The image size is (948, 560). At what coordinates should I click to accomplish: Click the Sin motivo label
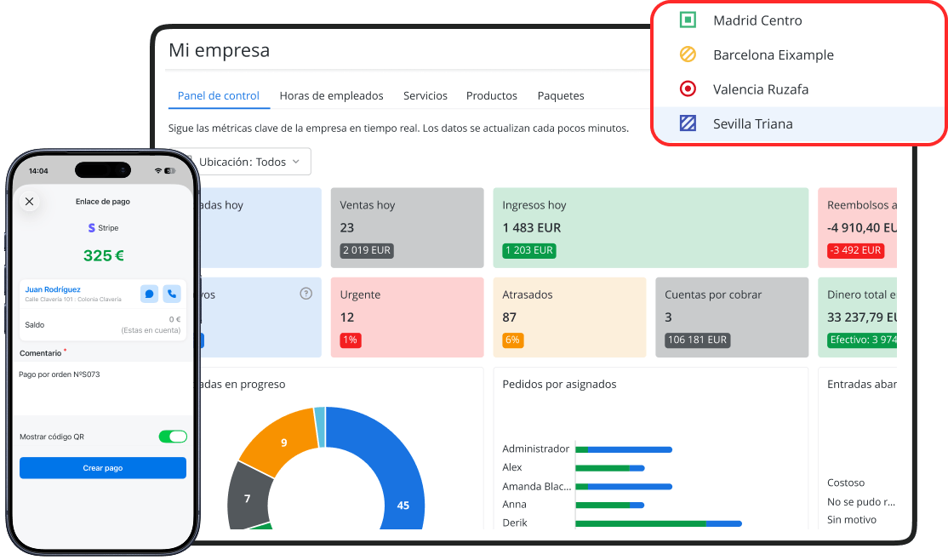[851, 519]
